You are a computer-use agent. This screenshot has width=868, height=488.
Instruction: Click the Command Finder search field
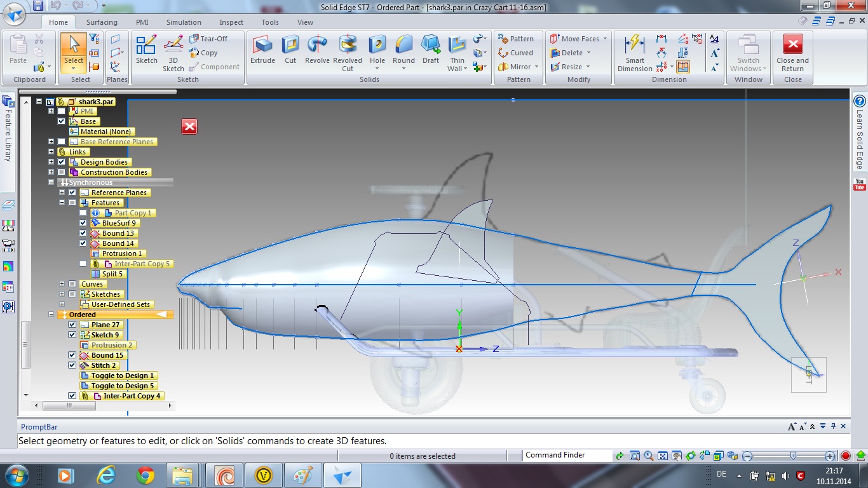566,455
